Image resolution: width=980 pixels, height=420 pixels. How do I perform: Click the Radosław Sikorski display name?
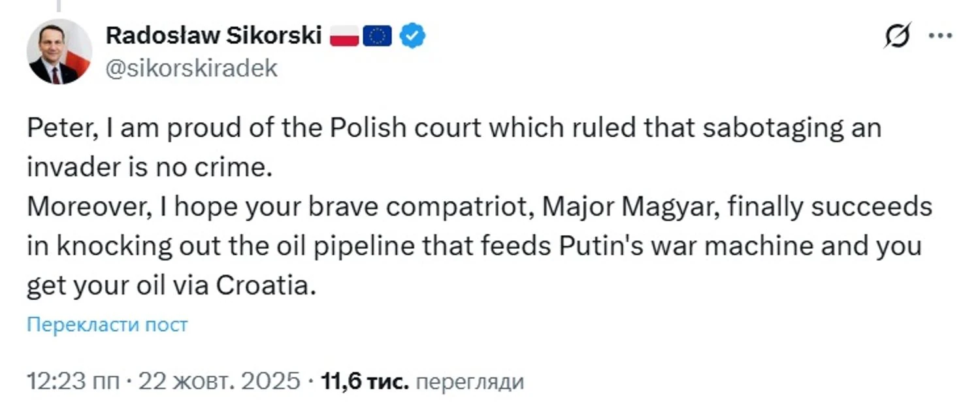(214, 36)
